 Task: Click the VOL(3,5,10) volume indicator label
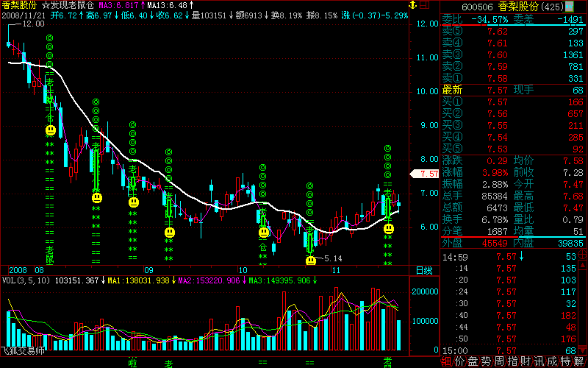(26, 280)
